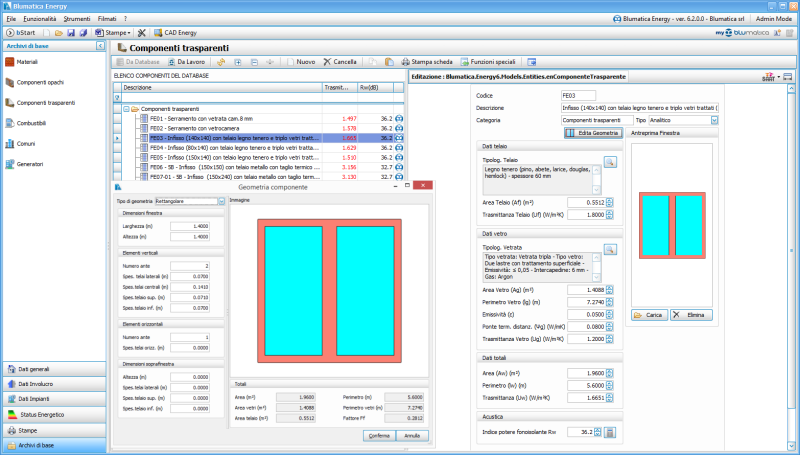The width and height of the screenshot is (800, 455).
Task: Click Stampa scheda
Action: click(427, 62)
